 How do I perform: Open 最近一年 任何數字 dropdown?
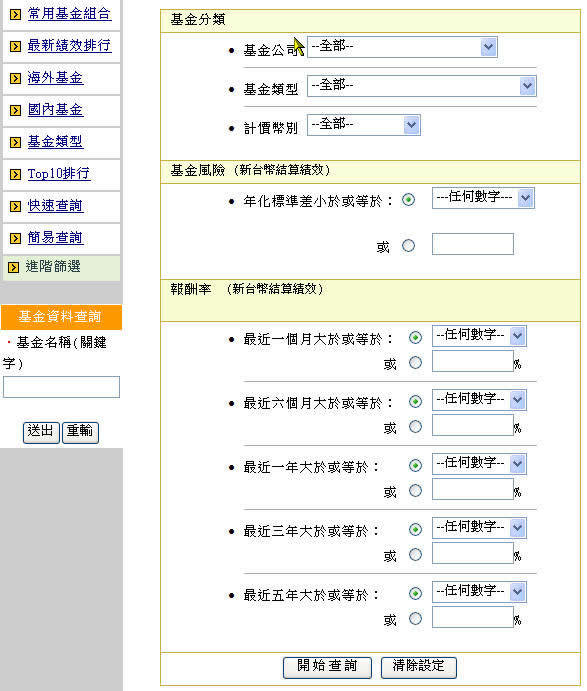[x=479, y=464]
